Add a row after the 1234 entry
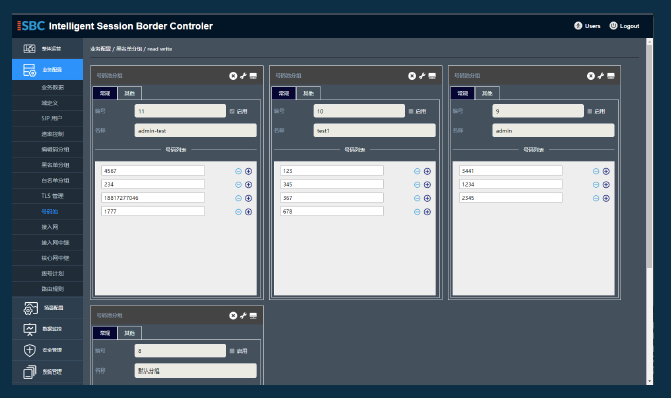Viewport: 671px width, 398px height. [606, 185]
